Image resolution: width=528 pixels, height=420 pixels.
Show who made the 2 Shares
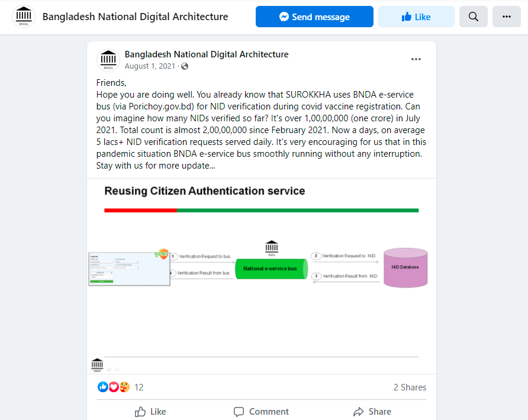pos(410,387)
